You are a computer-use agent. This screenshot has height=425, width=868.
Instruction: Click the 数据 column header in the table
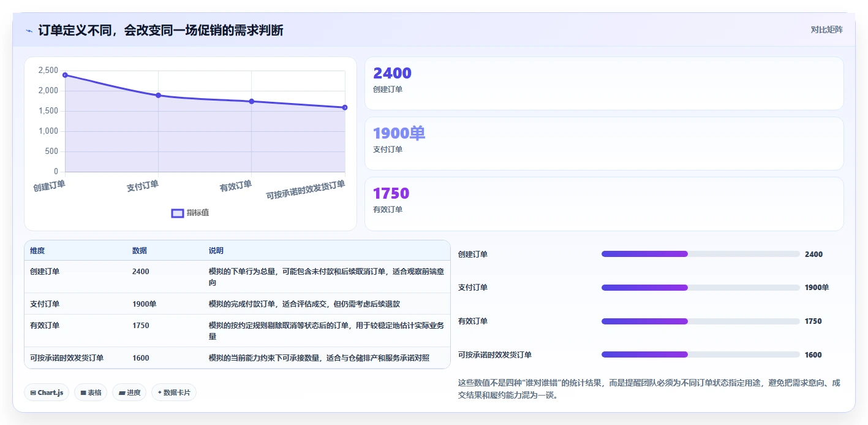(140, 251)
